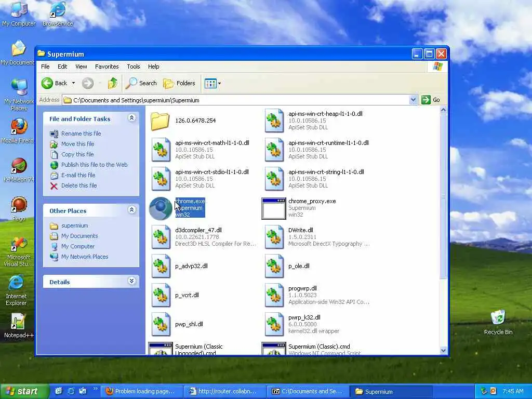Open the Edit menu

coord(62,66)
